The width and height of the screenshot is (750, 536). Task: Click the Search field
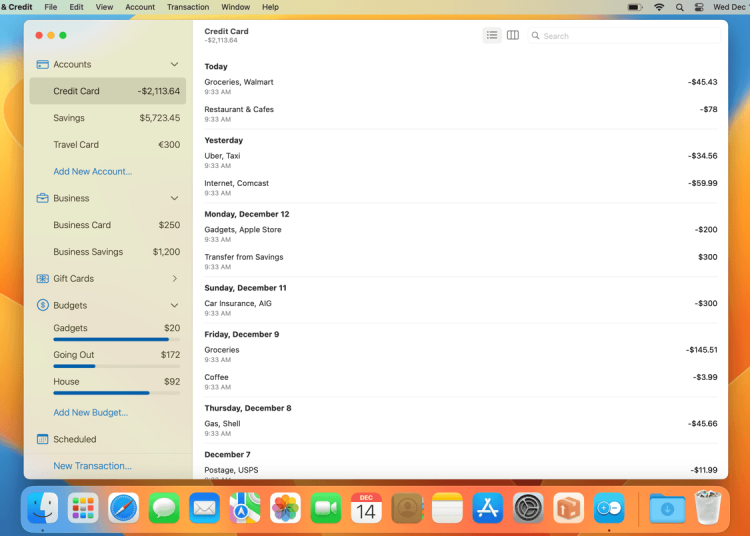pyautogui.click(x=625, y=36)
